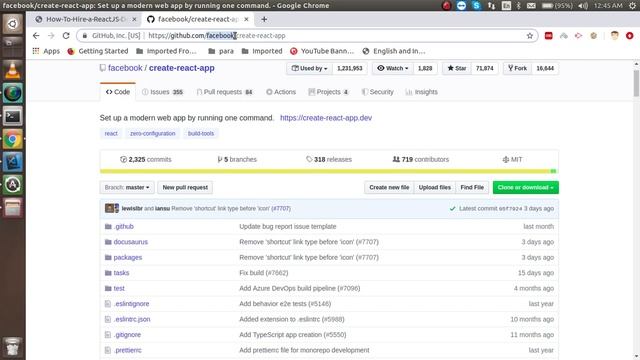
Task: Click the react topic tag
Action: (x=111, y=133)
